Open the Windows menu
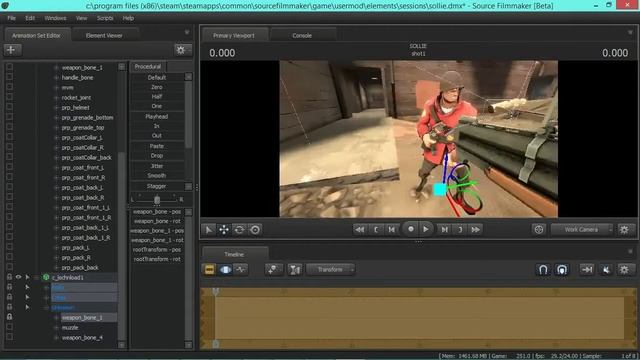Viewport: 640px width, 360px height. 55,18
